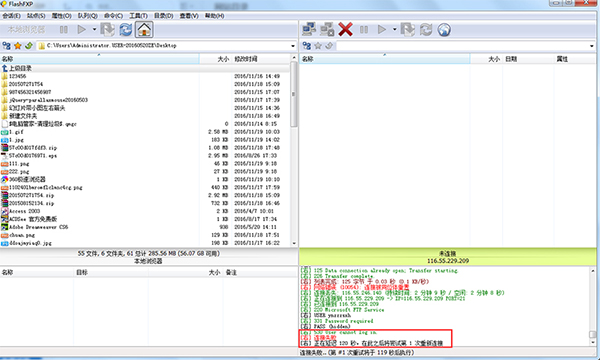Open the 命令(C) menu
600x360 pixels.
[x=113, y=16]
